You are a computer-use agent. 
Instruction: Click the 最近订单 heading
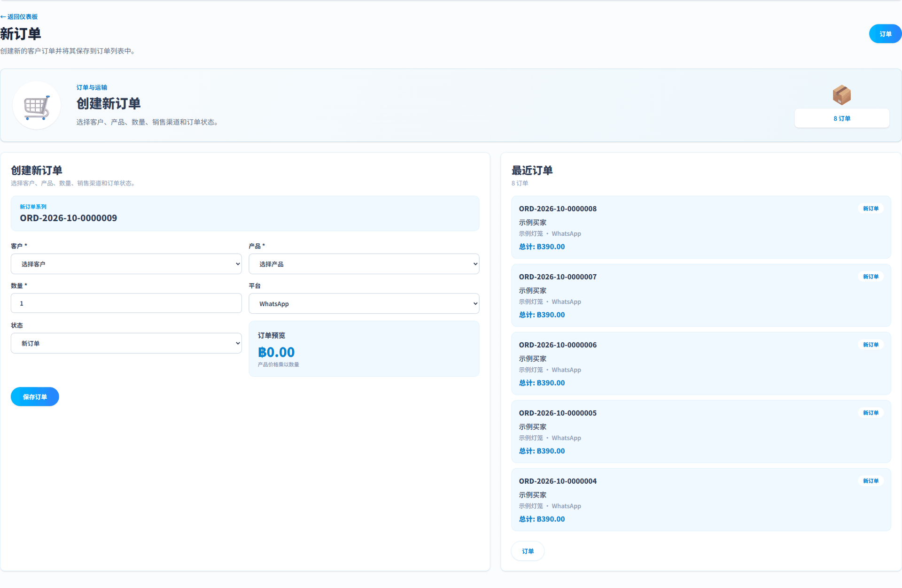click(x=532, y=170)
